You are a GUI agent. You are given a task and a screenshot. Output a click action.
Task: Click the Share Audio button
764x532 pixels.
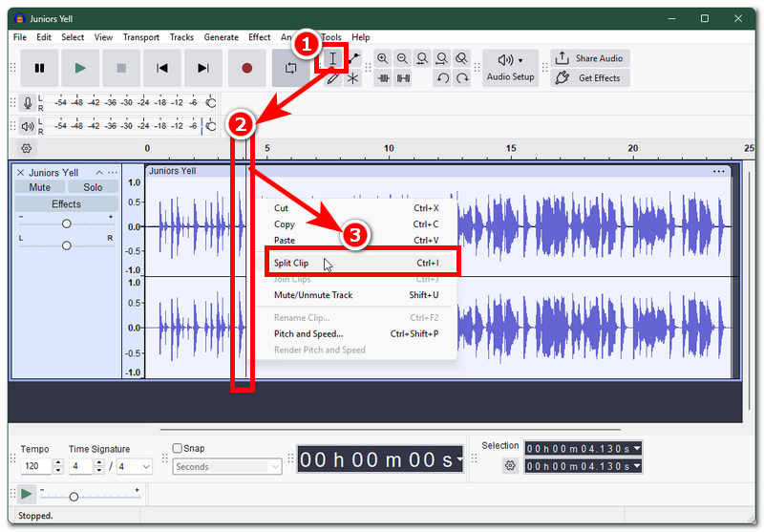pyautogui.click(x=590, y=58)
